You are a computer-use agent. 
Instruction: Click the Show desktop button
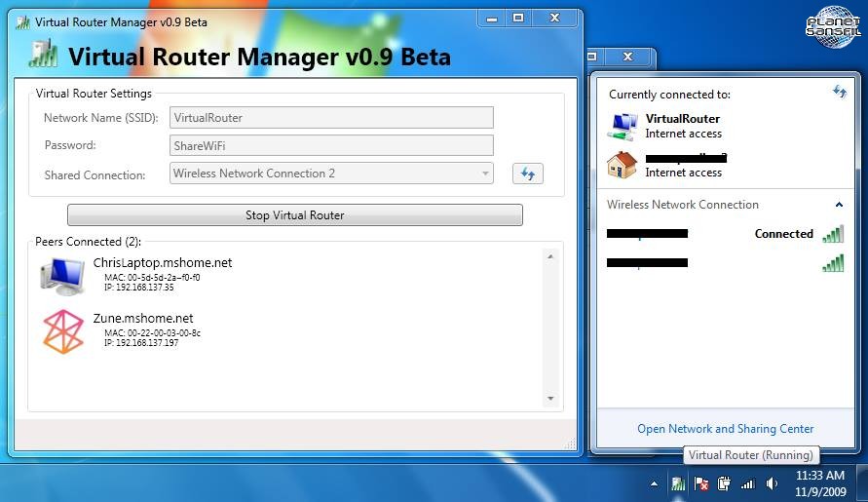(862, 483)
